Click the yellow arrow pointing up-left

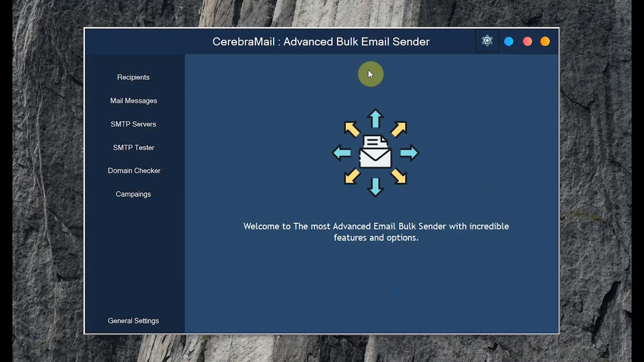[352, 129]
